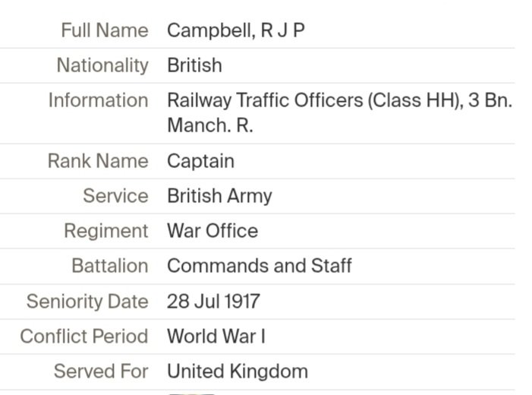Select the "British" nationality value

coord(194,65)
